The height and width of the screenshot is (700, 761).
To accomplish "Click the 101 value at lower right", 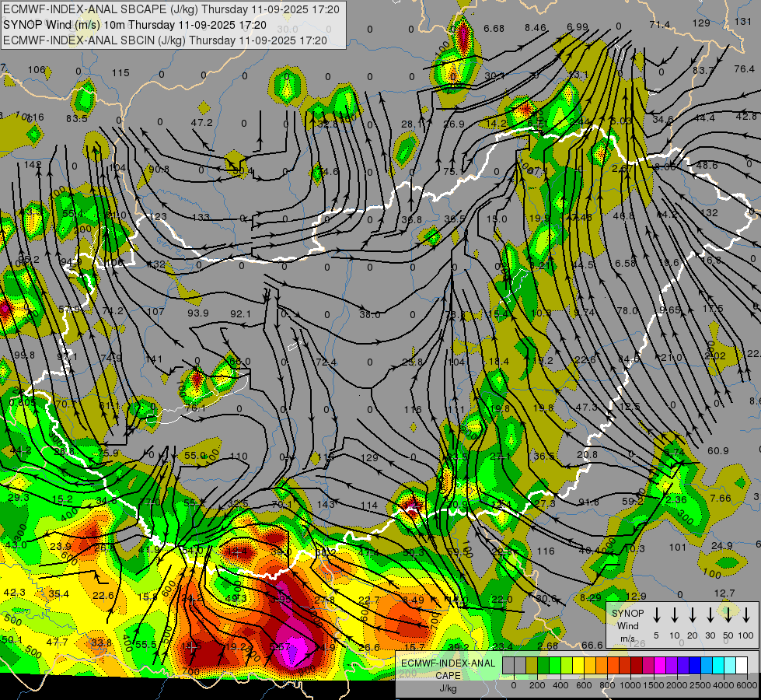I will tap(678, 548).
